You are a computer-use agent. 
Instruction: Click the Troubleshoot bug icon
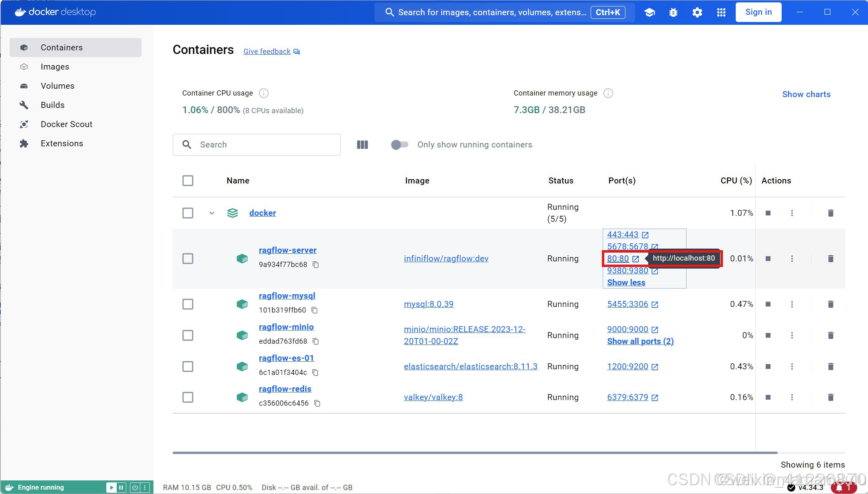pyautogui.click(x=673, y=12)
